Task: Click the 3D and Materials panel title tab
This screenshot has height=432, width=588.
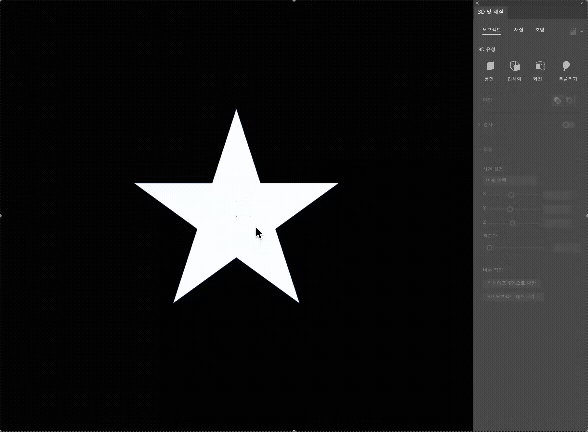Action: tap(491, 12)
